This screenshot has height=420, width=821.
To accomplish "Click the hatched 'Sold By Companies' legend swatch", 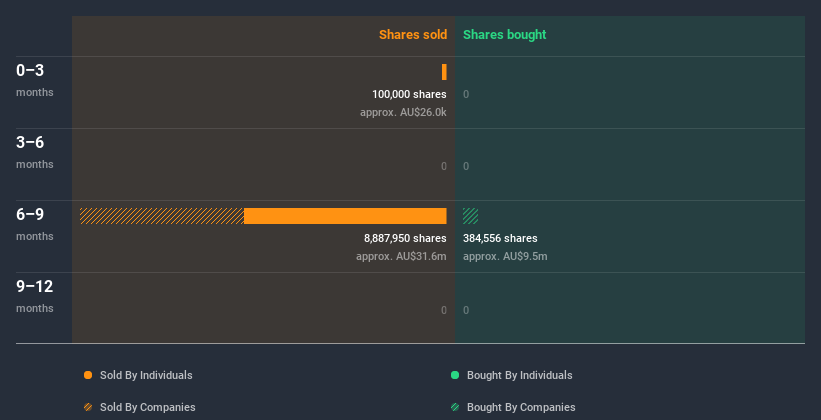I will point(88,407).
